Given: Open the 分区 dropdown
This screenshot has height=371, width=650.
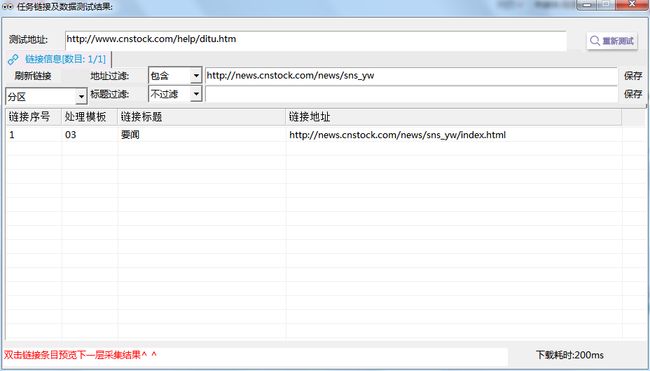Looking at the screenshot, I should click(81, 97).
